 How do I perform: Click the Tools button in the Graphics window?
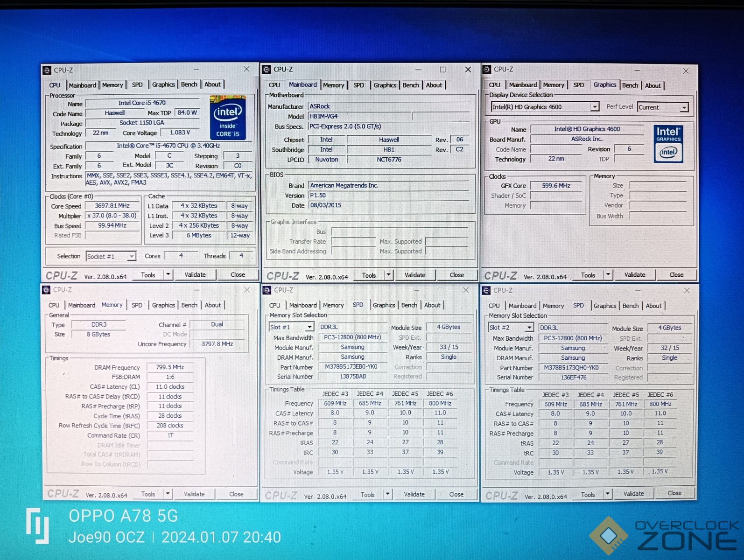click(588, 275)
